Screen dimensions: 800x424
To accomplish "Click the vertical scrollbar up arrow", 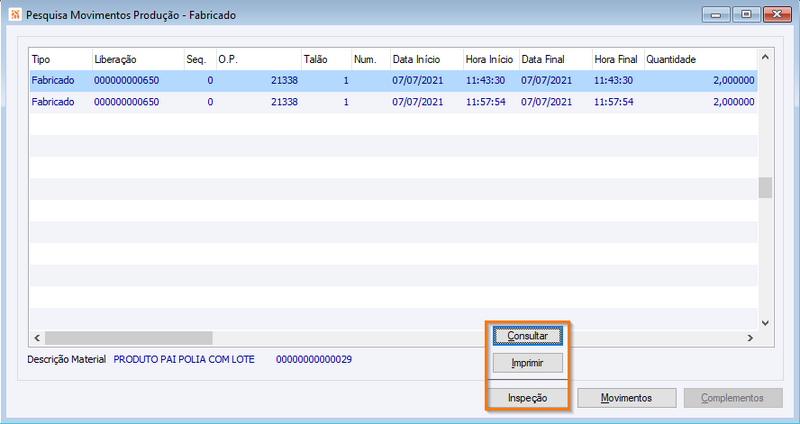I will coord(765,57).
